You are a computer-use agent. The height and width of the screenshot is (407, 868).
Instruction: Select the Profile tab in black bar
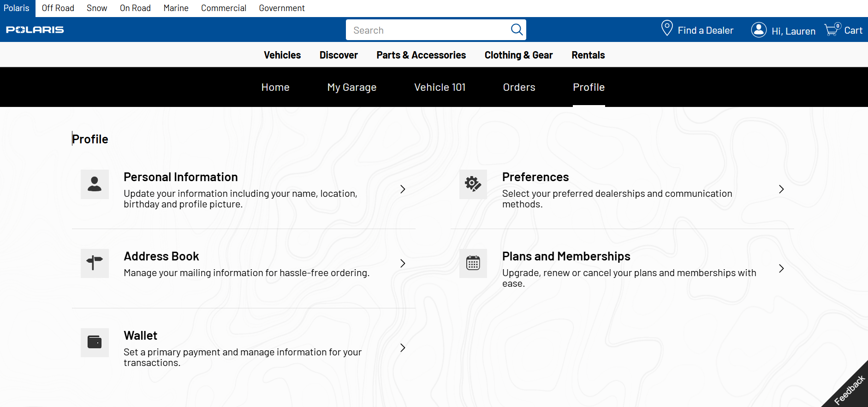click(x=589, y=87)
